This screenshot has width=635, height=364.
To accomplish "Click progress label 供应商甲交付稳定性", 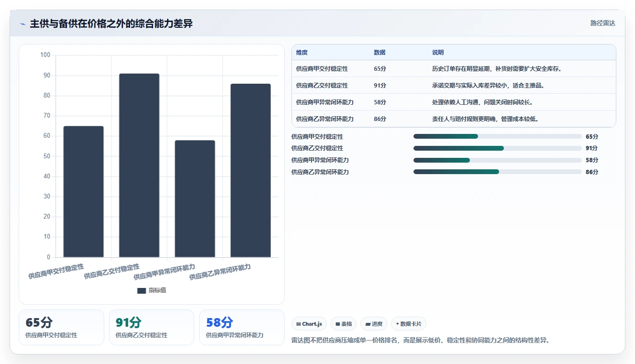I will 317,136.
